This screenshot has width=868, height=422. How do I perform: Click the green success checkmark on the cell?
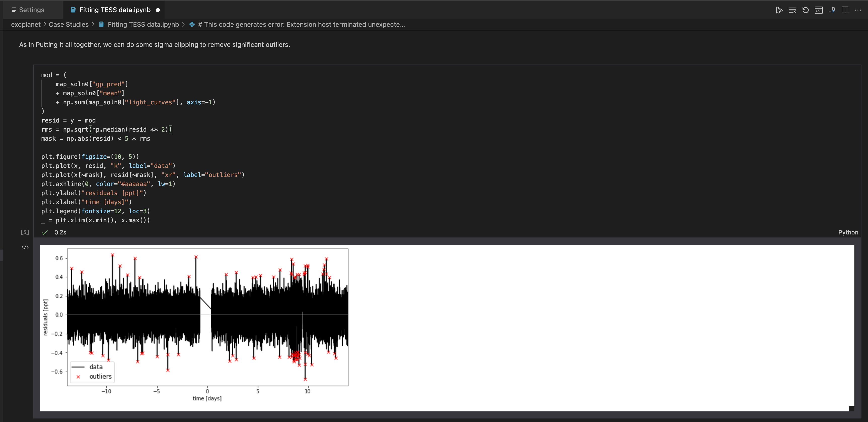[x=45, y=232]
